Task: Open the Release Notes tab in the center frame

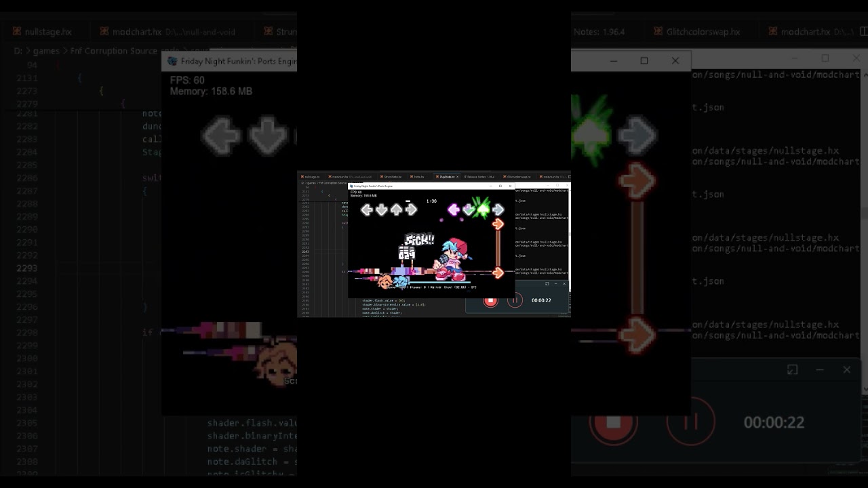Action: (479, 177)
